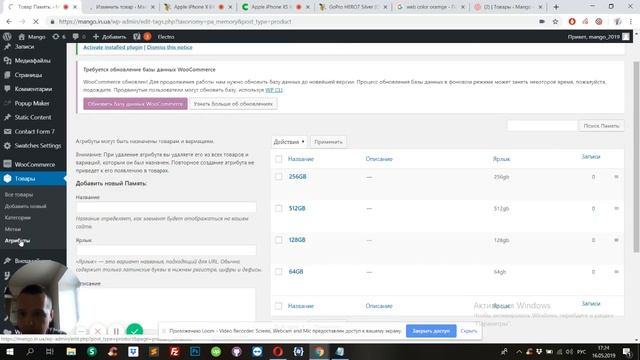Tick the checkbox for the 64GB row
Image resolution: width=640 pixels, height=360 pixels.
coord(278,272)
